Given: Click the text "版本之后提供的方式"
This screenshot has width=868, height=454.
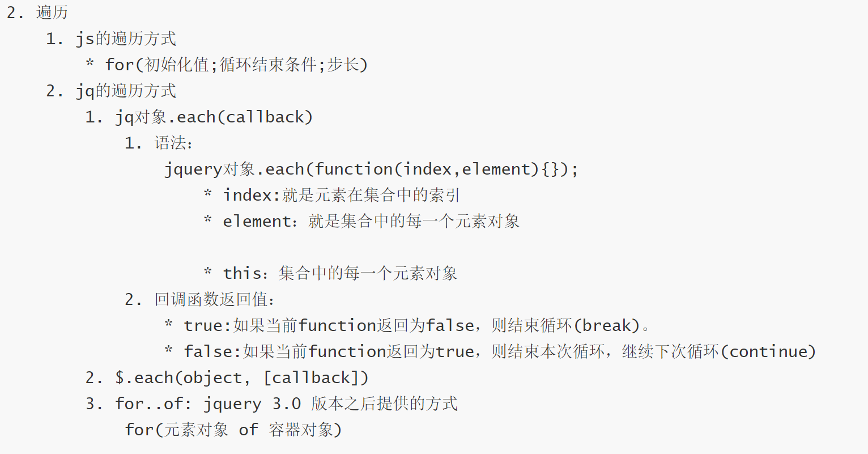Looking at the screenshot, I should point(384,404).
